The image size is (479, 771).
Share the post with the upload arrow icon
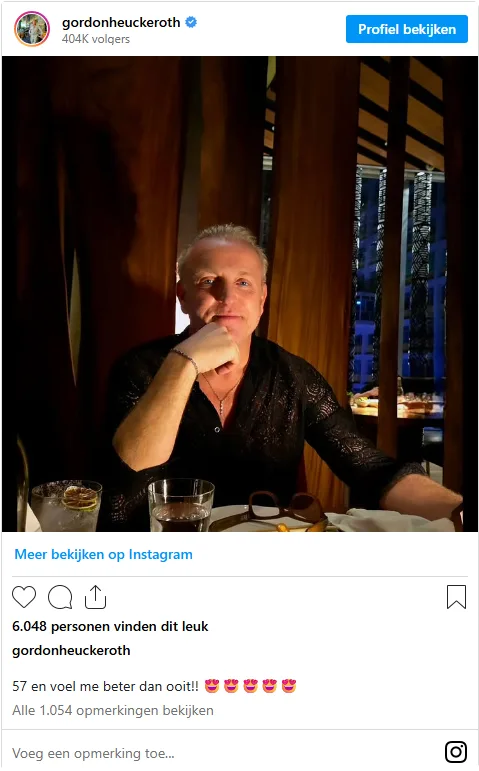pyautogui.click(x=95, y=596)
